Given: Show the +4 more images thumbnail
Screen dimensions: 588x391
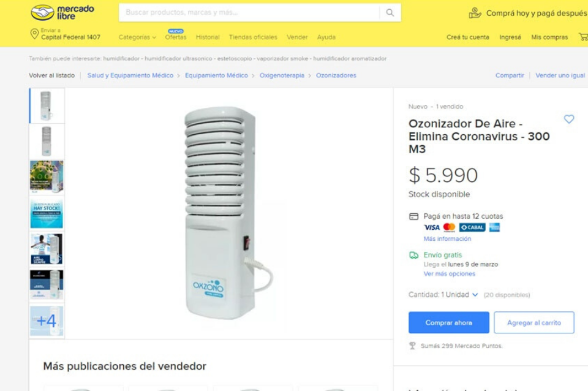Looking at the screenshot, I should click(x=47, y=321).
